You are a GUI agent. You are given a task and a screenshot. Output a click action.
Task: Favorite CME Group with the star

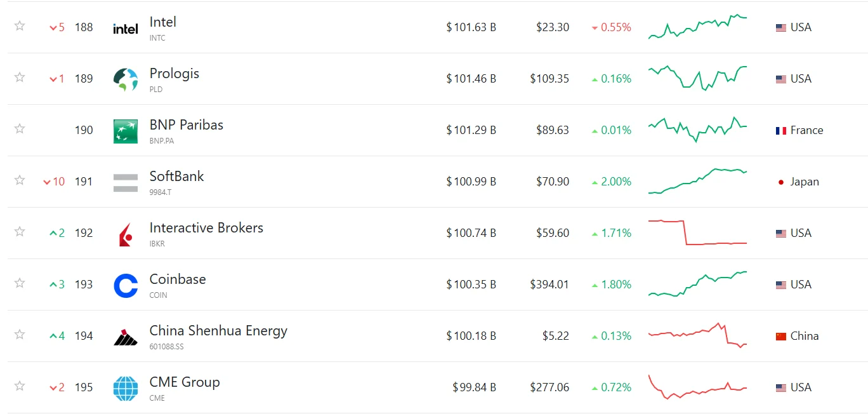[x=20, y=386]
